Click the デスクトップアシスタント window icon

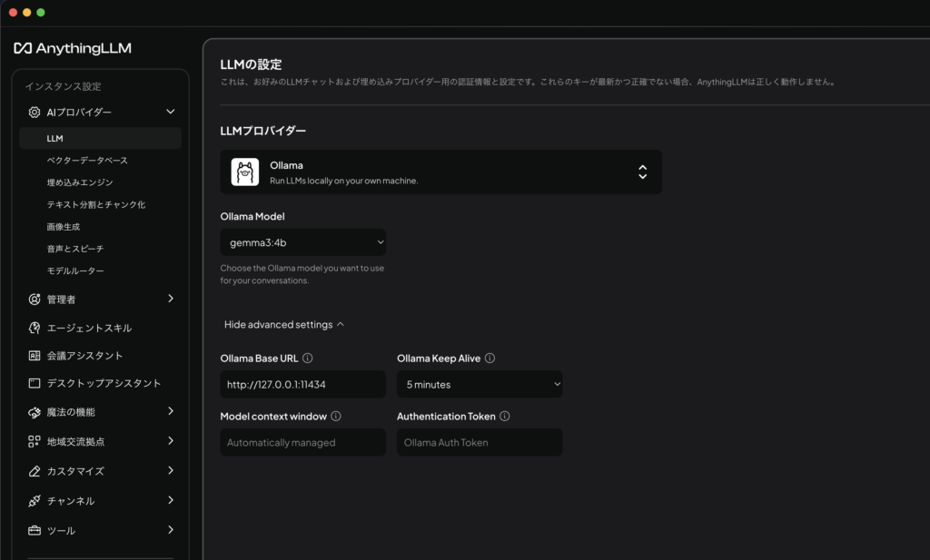(35, 383)
